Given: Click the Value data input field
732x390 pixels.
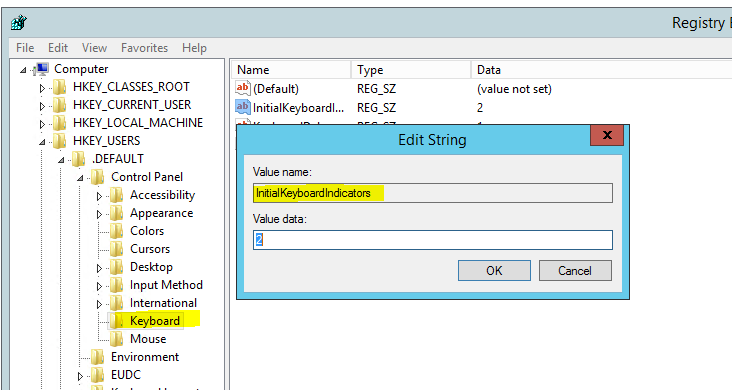Looking at the screenshot, I should click(433, 240).
